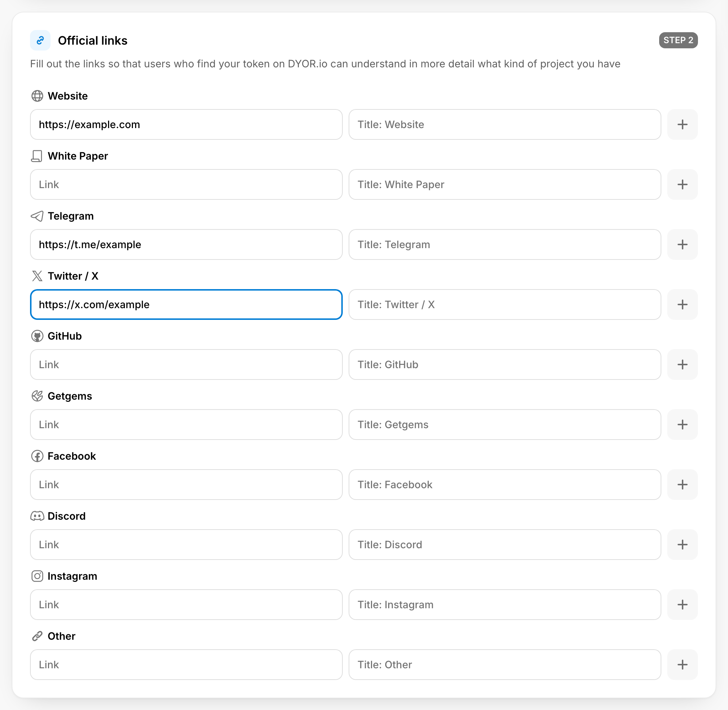Click the plus button in Twitter / X row

click(682, 304)
